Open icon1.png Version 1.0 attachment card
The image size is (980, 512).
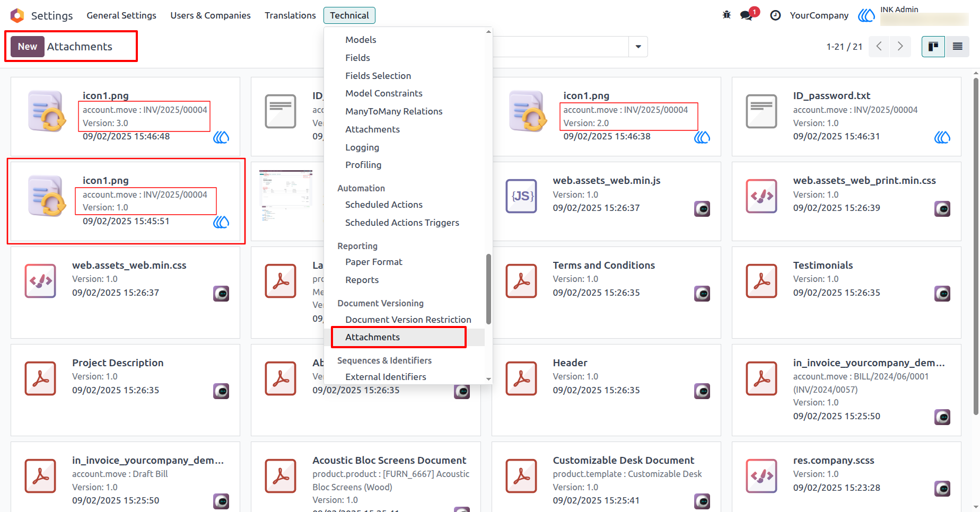pos(126,201)
